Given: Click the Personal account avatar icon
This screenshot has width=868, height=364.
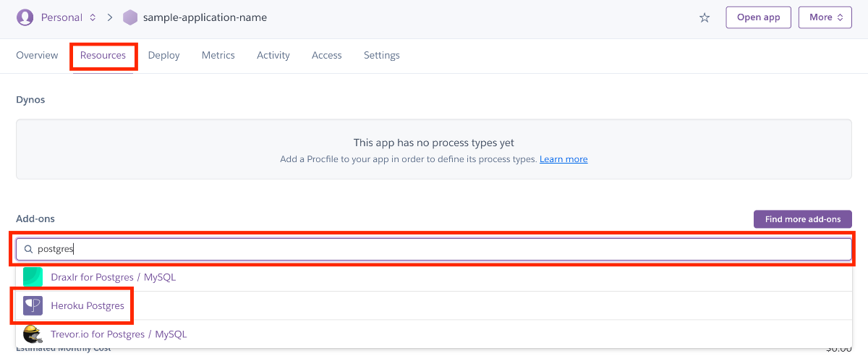Looking at the screenshot, I should point(25,17).
